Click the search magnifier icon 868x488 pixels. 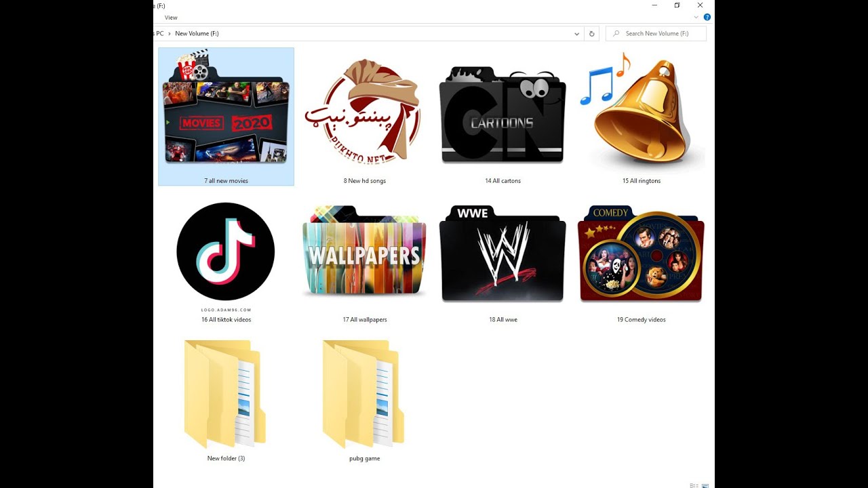(616, 33)
